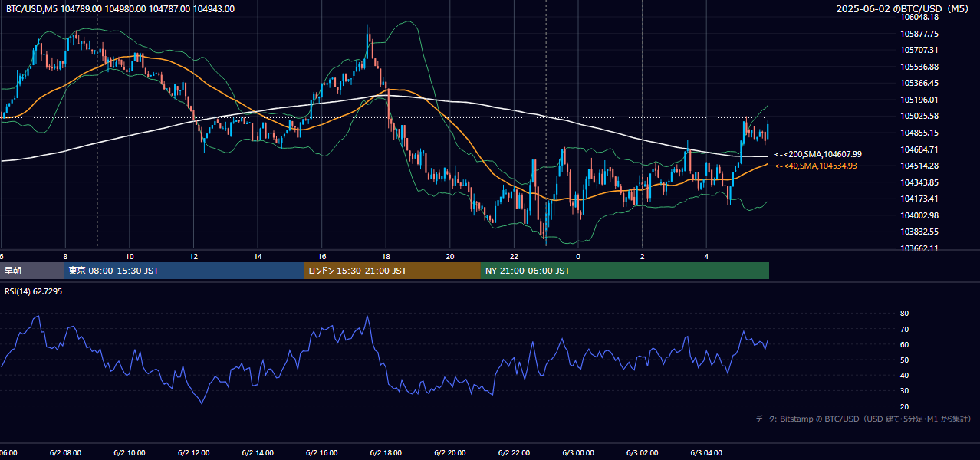The width and height of the screenshot is (980, 460).
Task: Select the 200 SMA label 104607.99
Action: (818, 154)
